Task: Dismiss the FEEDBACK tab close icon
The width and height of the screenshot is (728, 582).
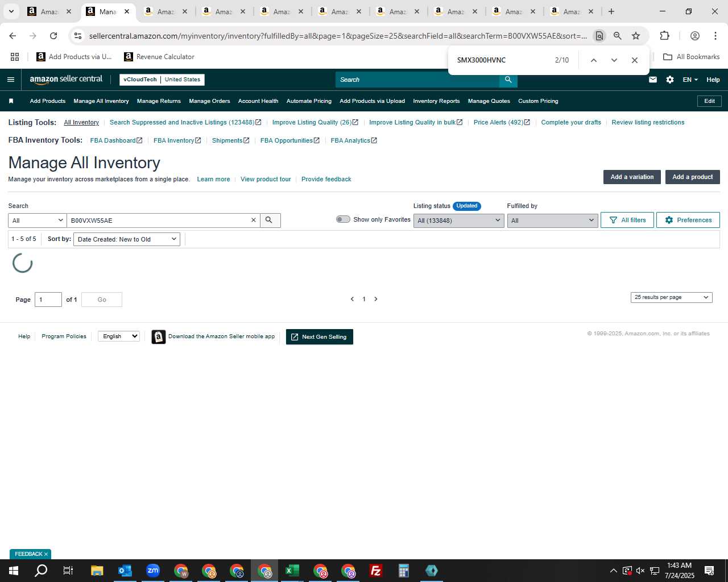Action: (46, 554)
